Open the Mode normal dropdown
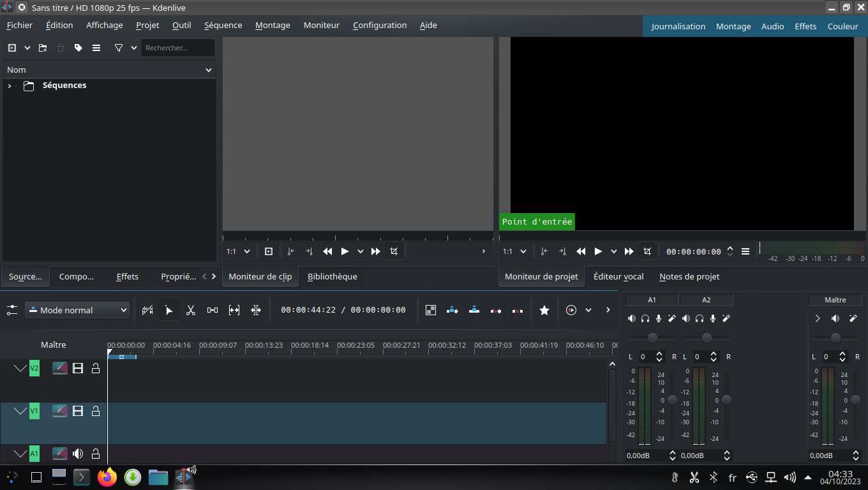Image resolution: width=868 pixels, height=490 pixels. tap(77, 310)
